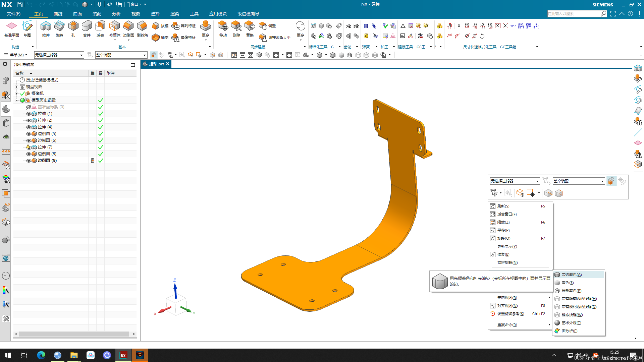Start a 草图 (Sketch)
644x362 pixels.
coord(27,29)
